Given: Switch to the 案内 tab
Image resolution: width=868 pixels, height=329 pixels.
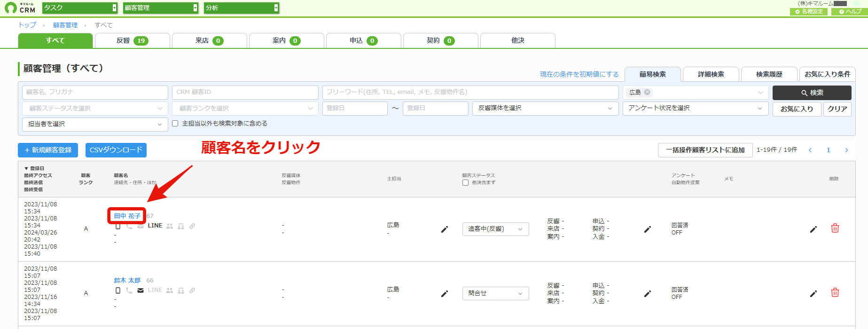Looking at the screenshot, I should tap(287, 40).
